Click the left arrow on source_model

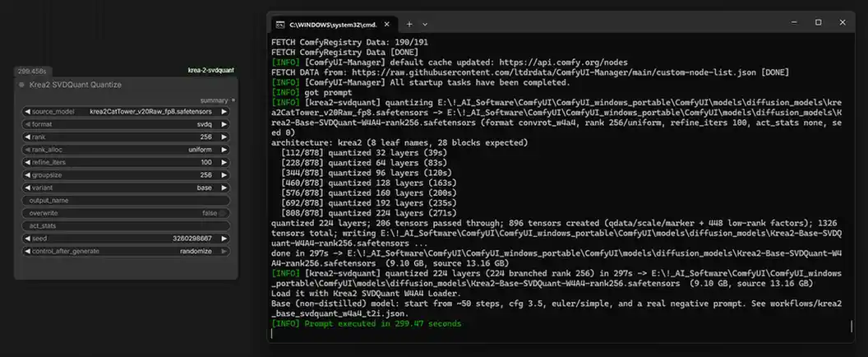click(27, 111)
